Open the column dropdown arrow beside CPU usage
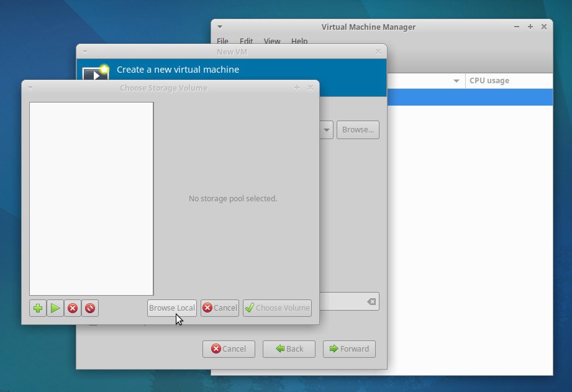The width and height of the screenshot is (572, 392). point(456,81)
